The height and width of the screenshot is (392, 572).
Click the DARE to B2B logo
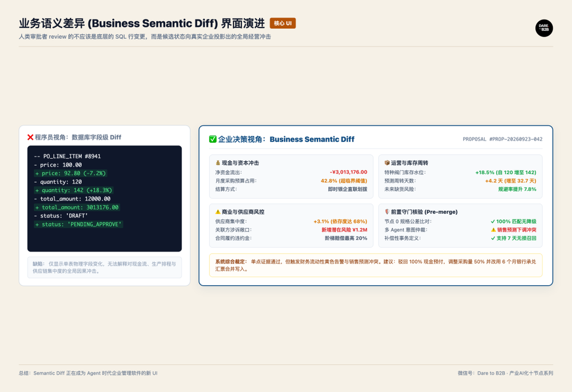(544, 28)
